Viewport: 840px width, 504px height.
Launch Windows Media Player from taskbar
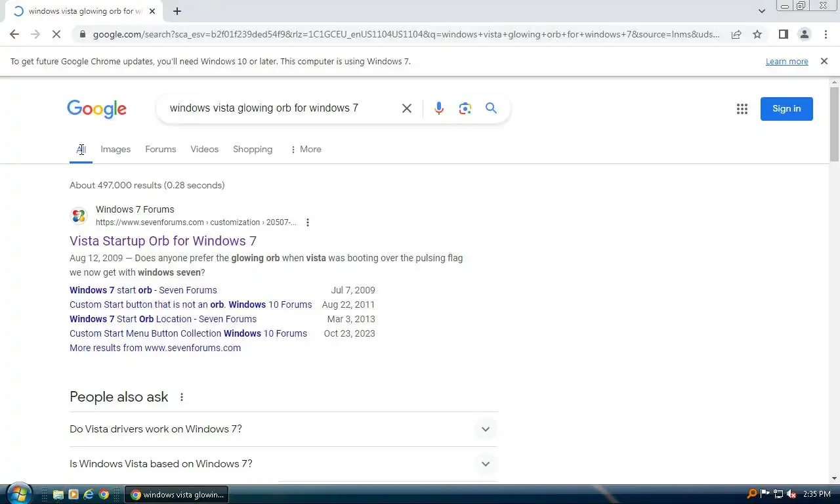[73, 494]
